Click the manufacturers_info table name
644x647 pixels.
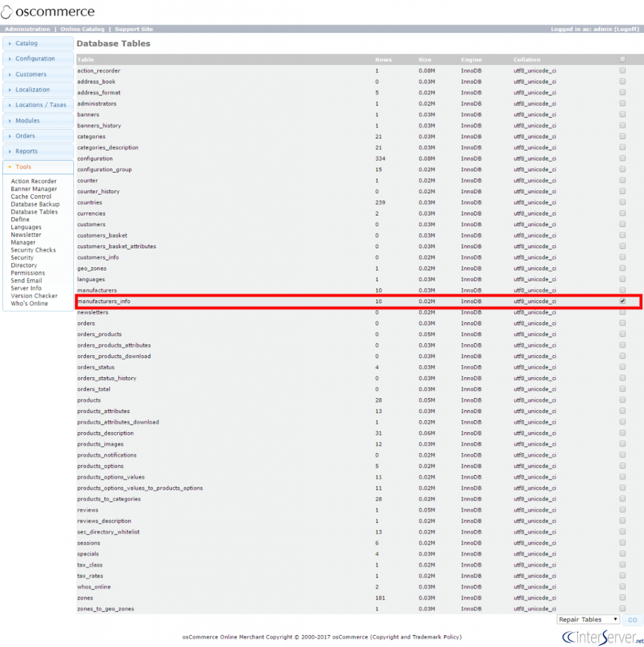(x=104, y=301)
